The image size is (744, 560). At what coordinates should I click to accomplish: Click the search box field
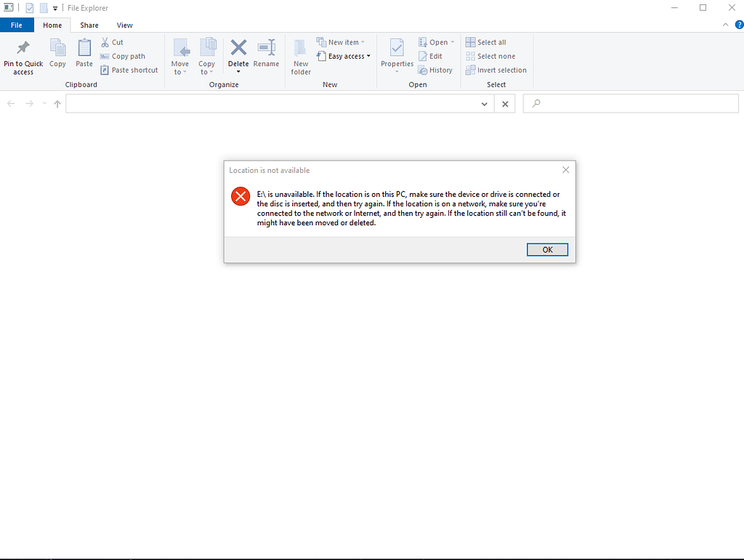coord(631,103)
